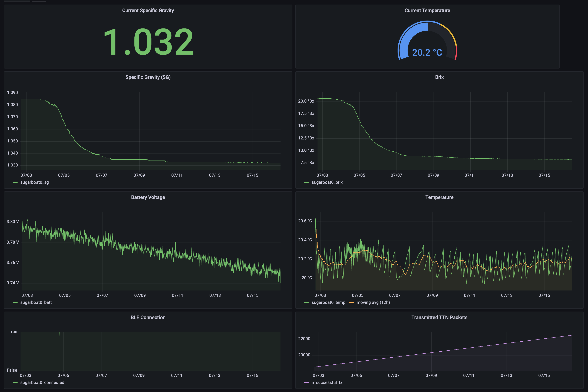Toggle the n_successful_tx series in legend
The image size is (588, 392).
327,382
